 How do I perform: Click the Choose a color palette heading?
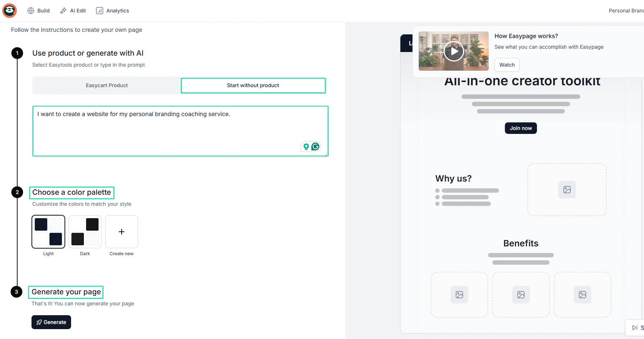(x=72, y=193)
